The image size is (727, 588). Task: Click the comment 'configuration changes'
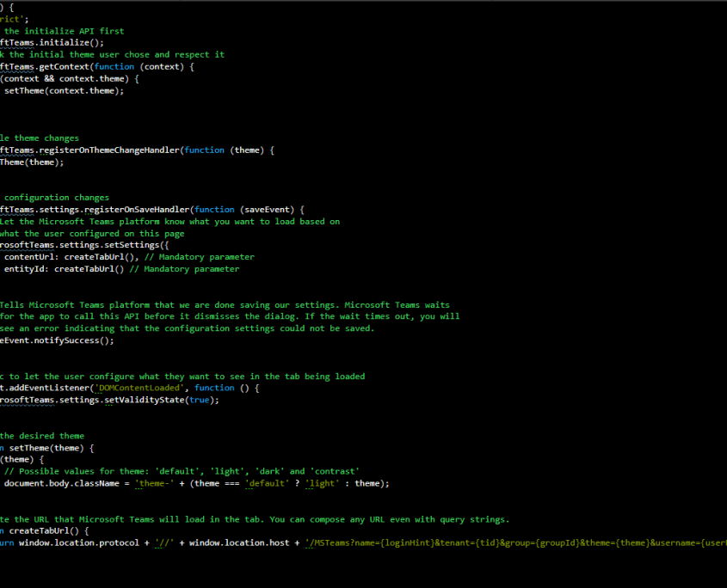(57, 198)
